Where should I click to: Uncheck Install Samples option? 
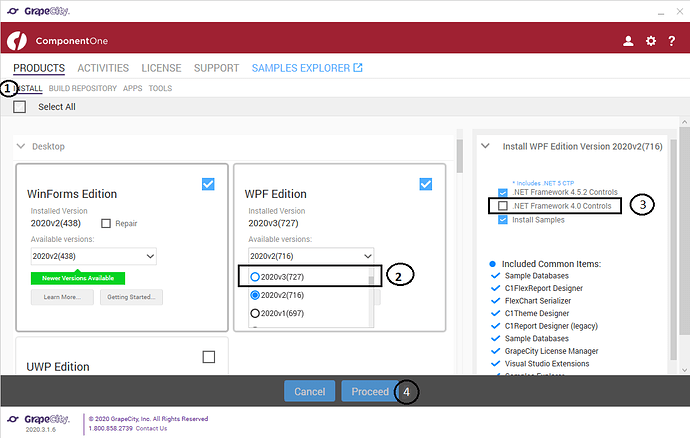pyautogui.click(x=503, y=220)
